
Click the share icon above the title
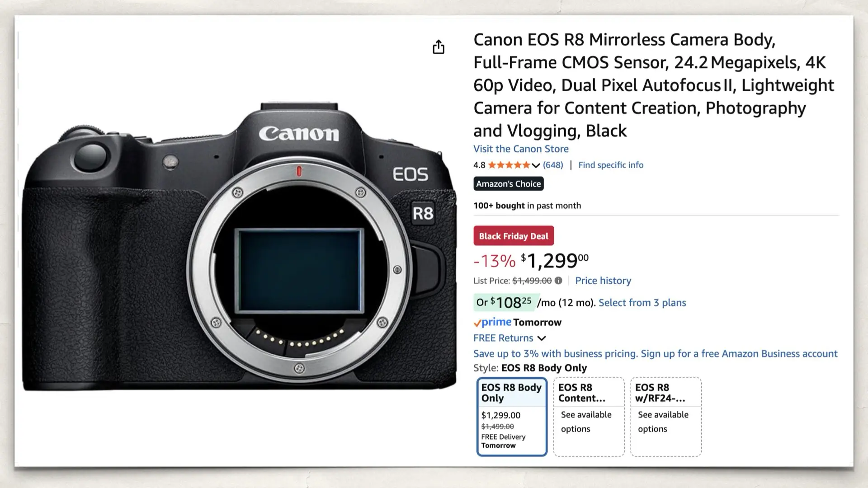coord(438,47)
